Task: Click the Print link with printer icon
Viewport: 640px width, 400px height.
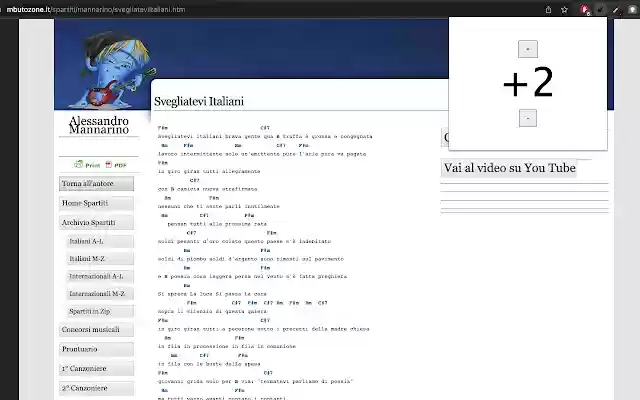Action: coord(87,165)
